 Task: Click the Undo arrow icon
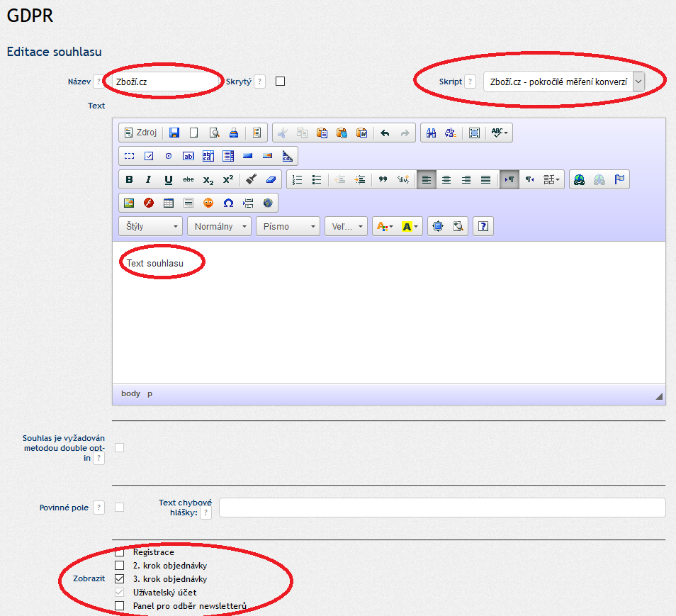(x=385, y=133)
